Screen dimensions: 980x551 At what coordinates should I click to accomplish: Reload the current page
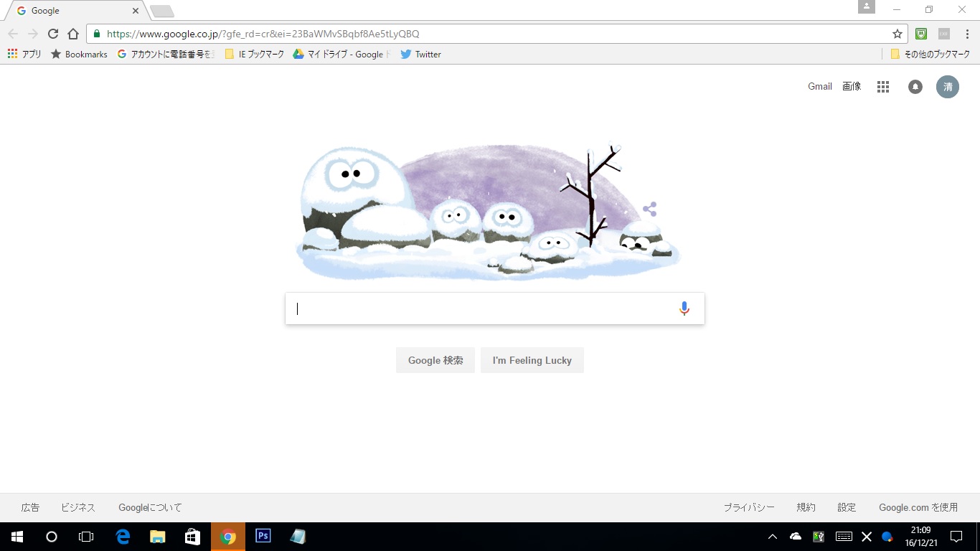click(53, 34)
